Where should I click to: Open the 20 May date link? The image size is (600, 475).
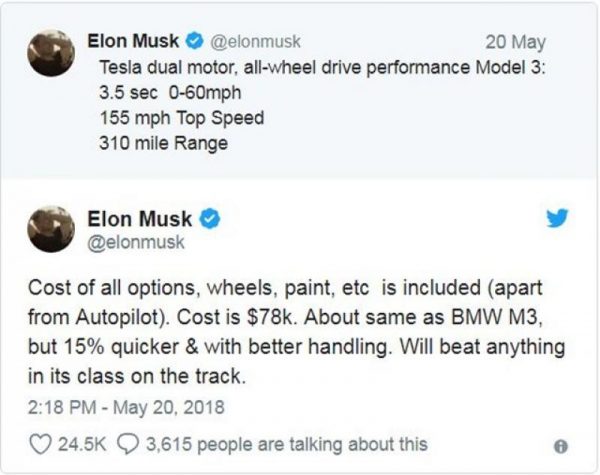tap(515, 42)
